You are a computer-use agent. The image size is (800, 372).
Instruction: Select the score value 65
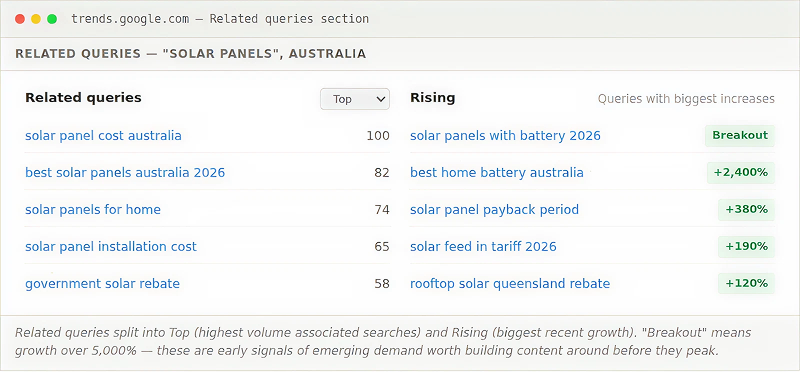(382, 246)
